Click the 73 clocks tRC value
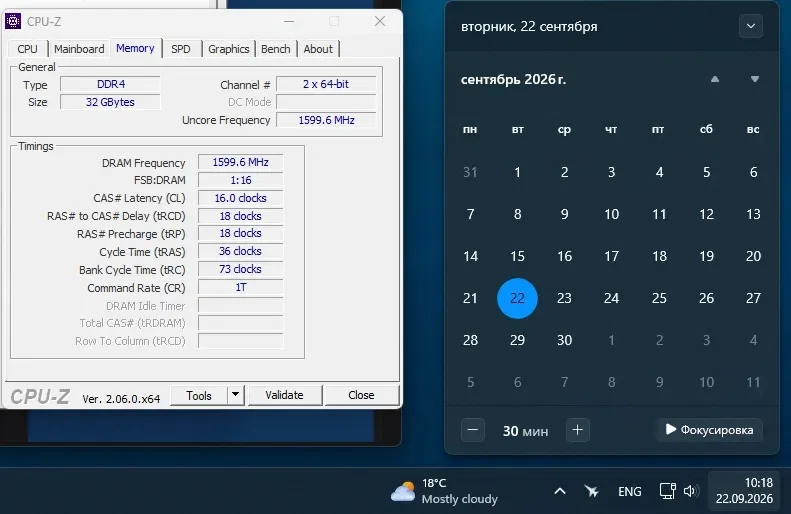This screenshot has width=791, height=514. (x=241, y=269)
